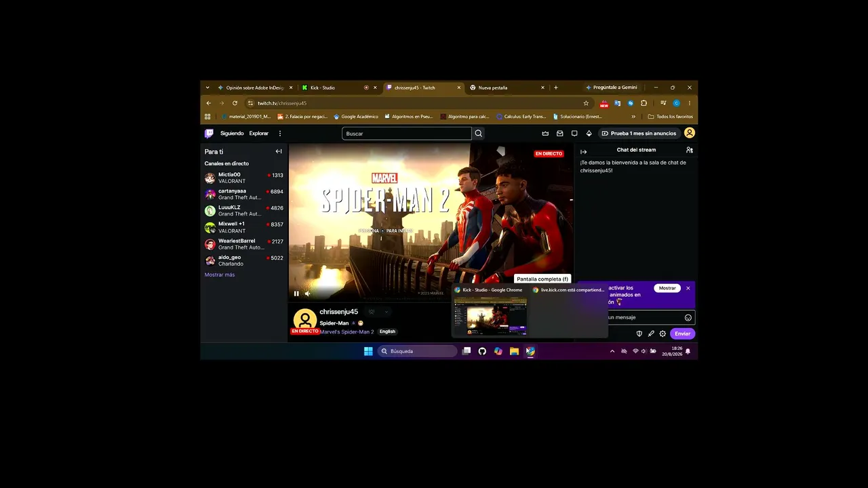Screen dimensions: 868x488
Task: Click Mostrar más in live channels
Action: point(220,274)
